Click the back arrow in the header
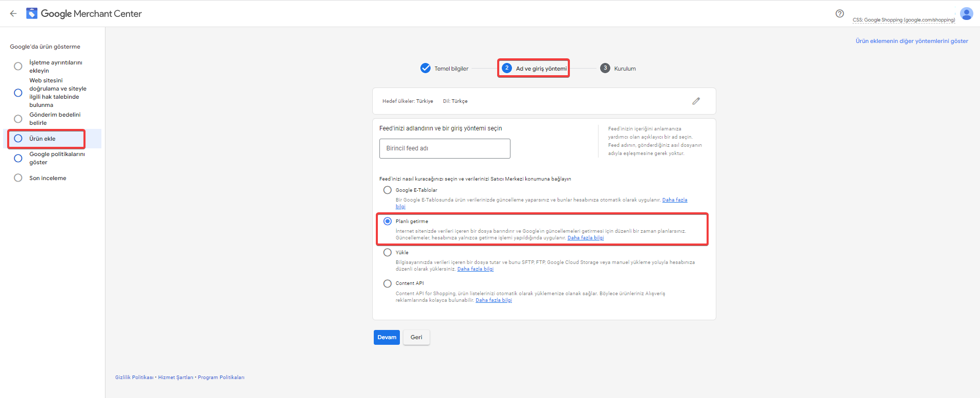980x398 pixels. [x=13, y=14]
